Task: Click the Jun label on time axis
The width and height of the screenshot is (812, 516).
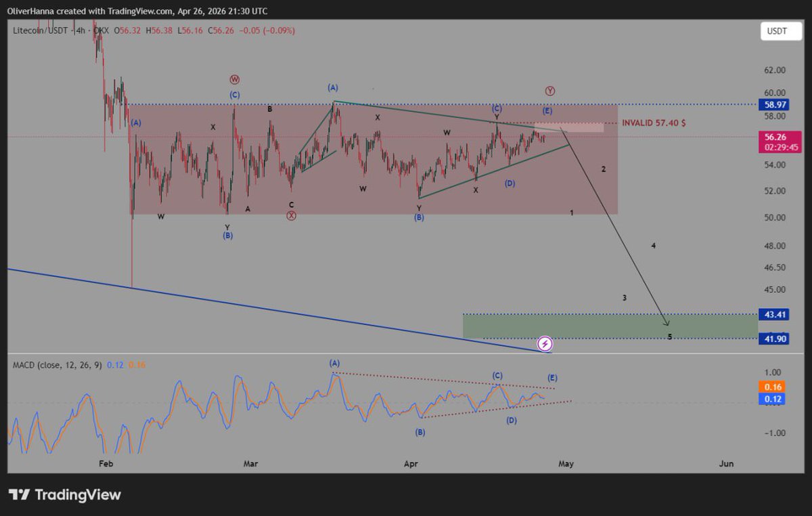Action: [726, 464]
